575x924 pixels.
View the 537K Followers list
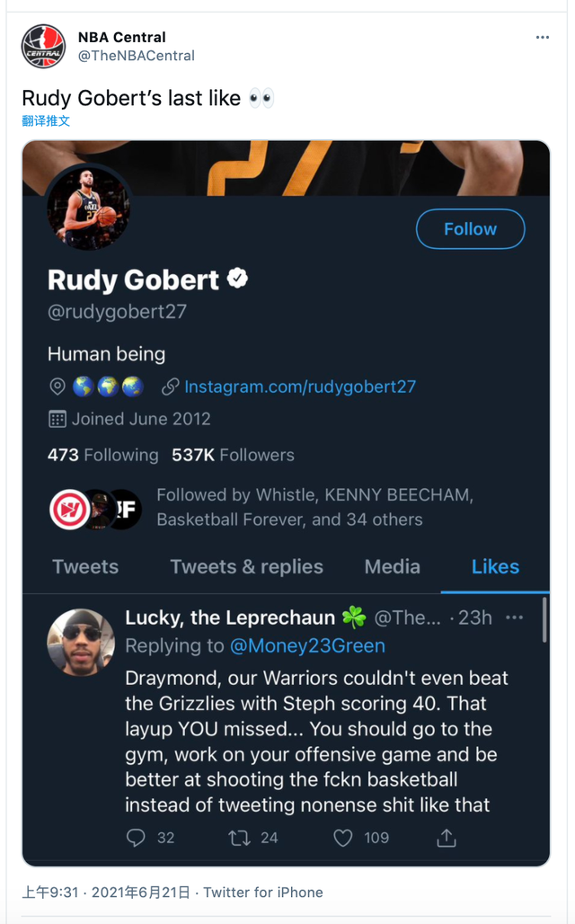(233, 455)
